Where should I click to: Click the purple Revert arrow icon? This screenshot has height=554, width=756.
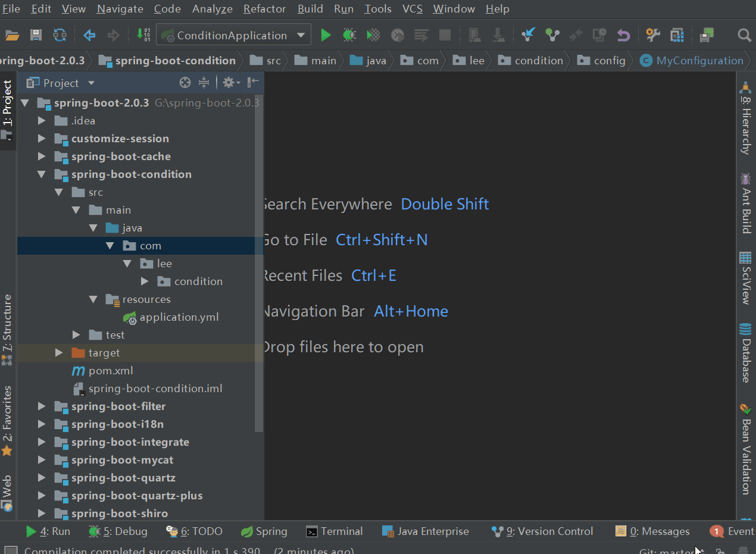point(623,35)
